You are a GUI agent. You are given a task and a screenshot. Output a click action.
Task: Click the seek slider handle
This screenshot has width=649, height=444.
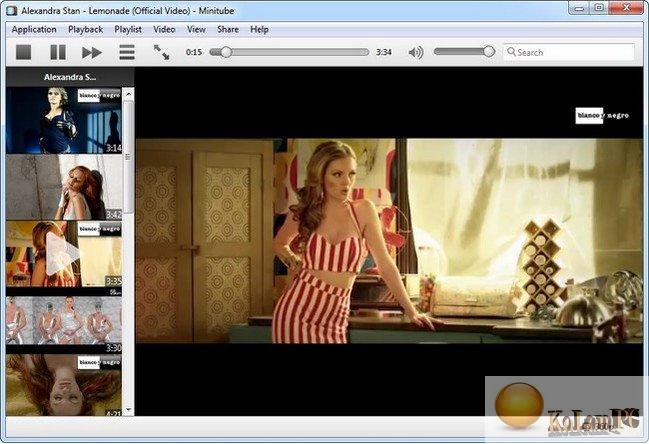tap(226, 52)
